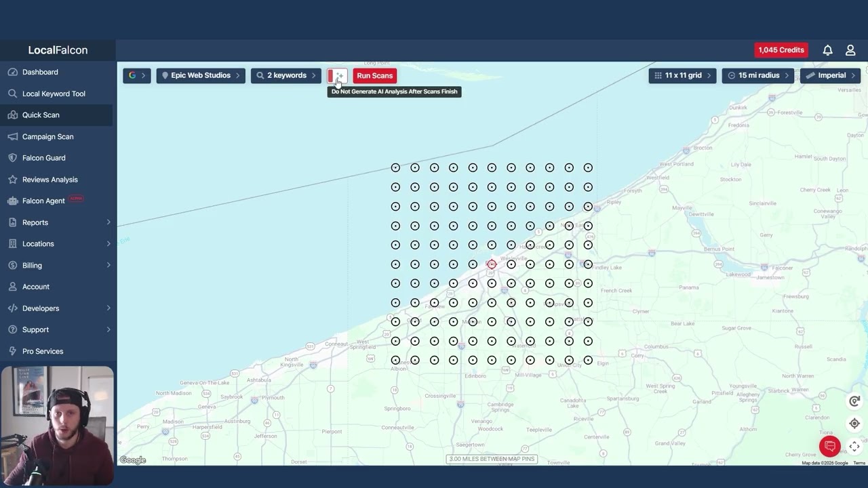The width and height of the screenshot is (868, 488).
Task: Open the Imperial units dropdown
Action: click(831, 75)
